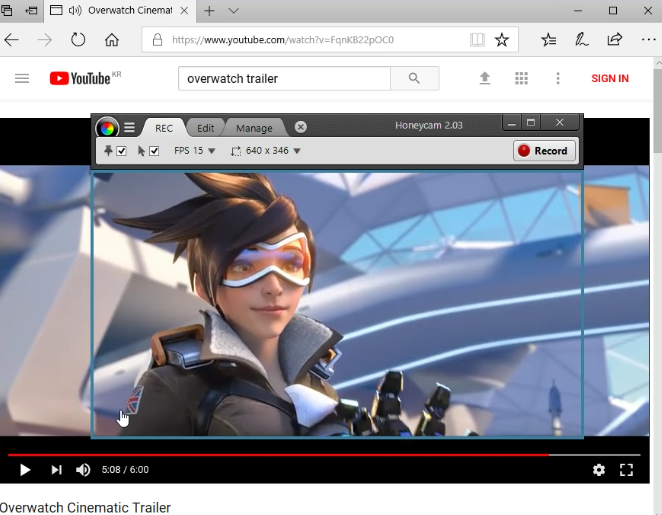Open the YouTube apps grid icon
The image size is (662, 515).
click(x=521, y=78)
